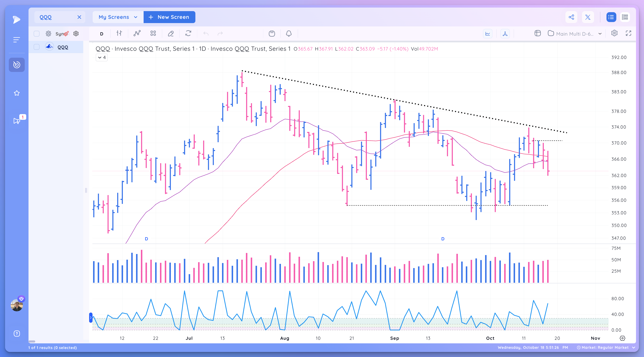Image resolution: width=644 pixels, height=357 pixels.
Task: Click the share icon
Action: (571, 17)
